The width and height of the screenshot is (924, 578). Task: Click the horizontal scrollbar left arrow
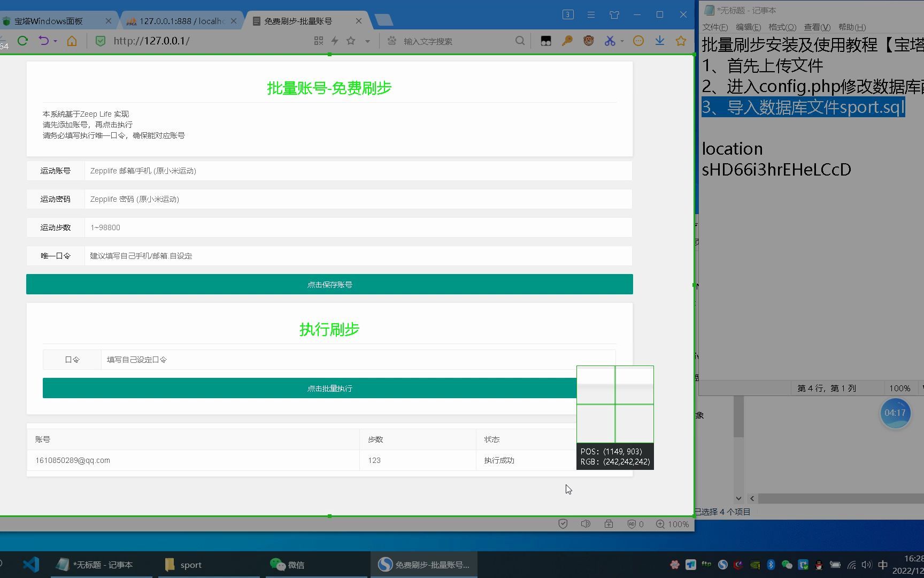[x=752, y=498]
